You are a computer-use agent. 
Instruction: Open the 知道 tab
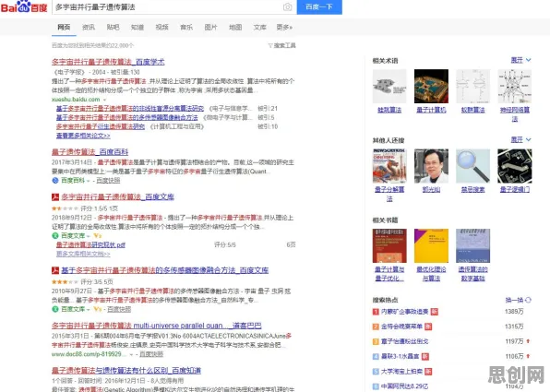(x=137, y=27)
